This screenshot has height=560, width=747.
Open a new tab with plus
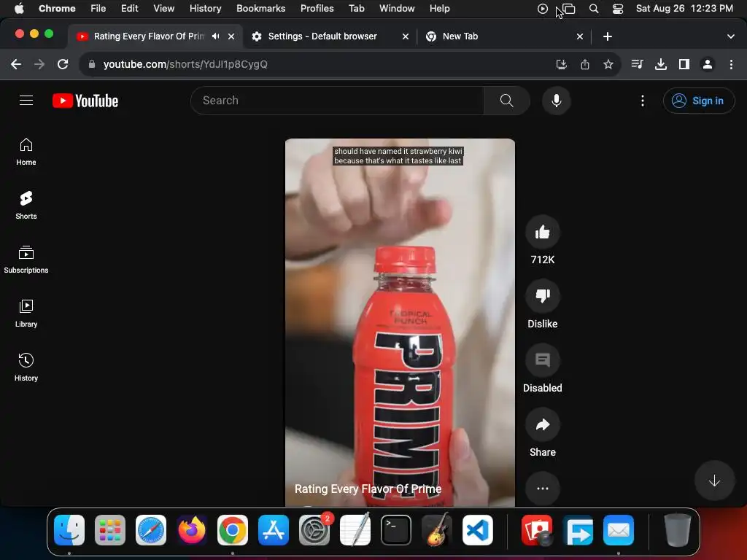click(607, 36)
